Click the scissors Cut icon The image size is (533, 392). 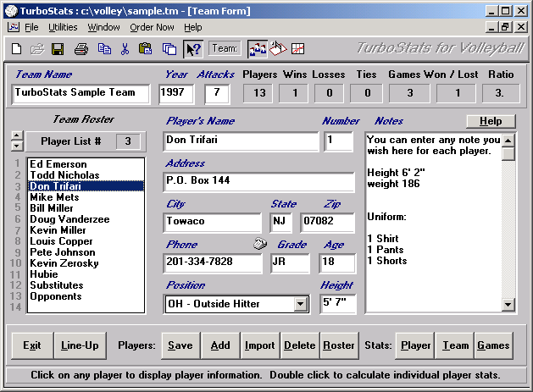coord(125,49)
